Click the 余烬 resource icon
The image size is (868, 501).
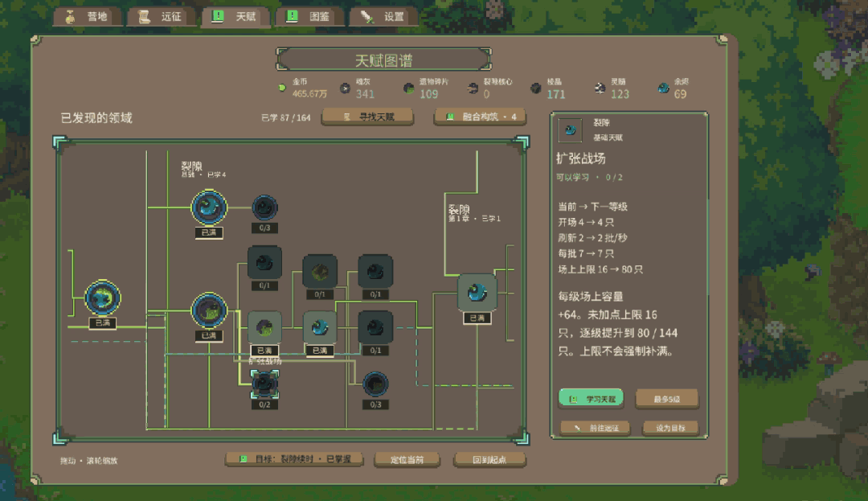pos(663,88)
